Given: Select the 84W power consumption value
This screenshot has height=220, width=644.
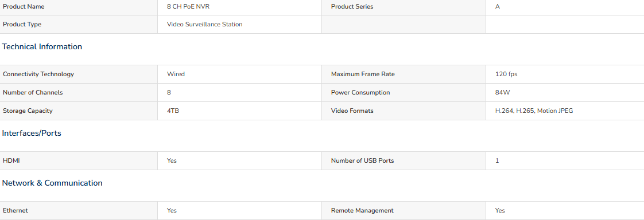Looking at the screenshot, I should coord(503,93).
